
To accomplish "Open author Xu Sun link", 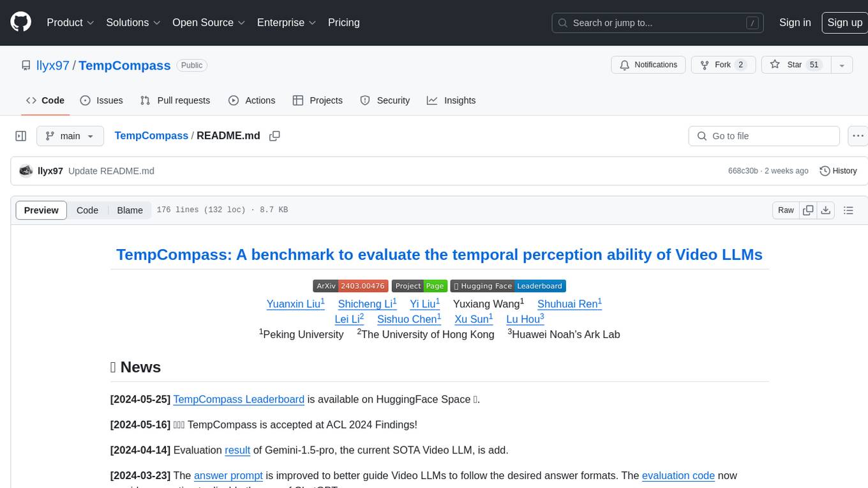I will (x=474, y=319).
